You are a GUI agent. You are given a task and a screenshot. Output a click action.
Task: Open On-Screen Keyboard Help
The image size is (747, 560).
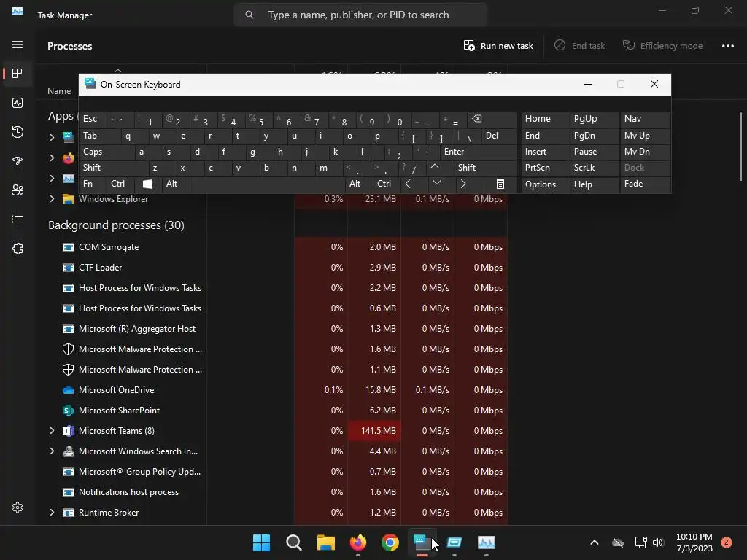pos(594,184)
